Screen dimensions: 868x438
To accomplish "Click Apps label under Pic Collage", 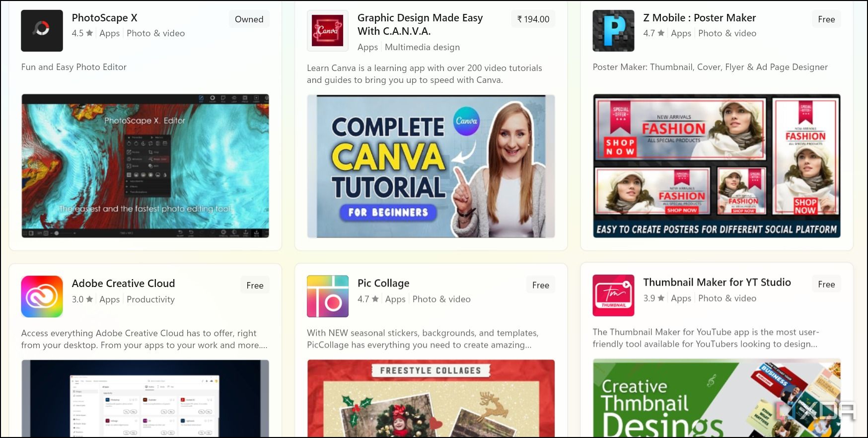I will pyautogui.click(x=395, y=299).
